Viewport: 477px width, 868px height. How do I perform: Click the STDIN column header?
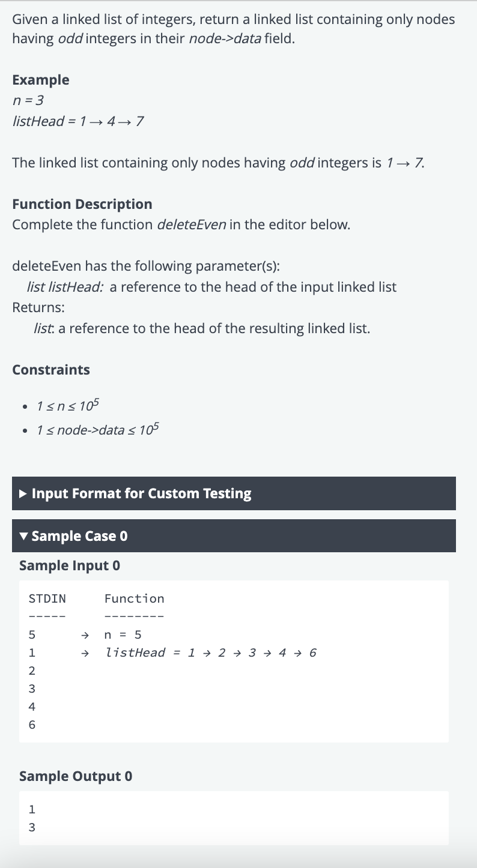click(47, 598)
